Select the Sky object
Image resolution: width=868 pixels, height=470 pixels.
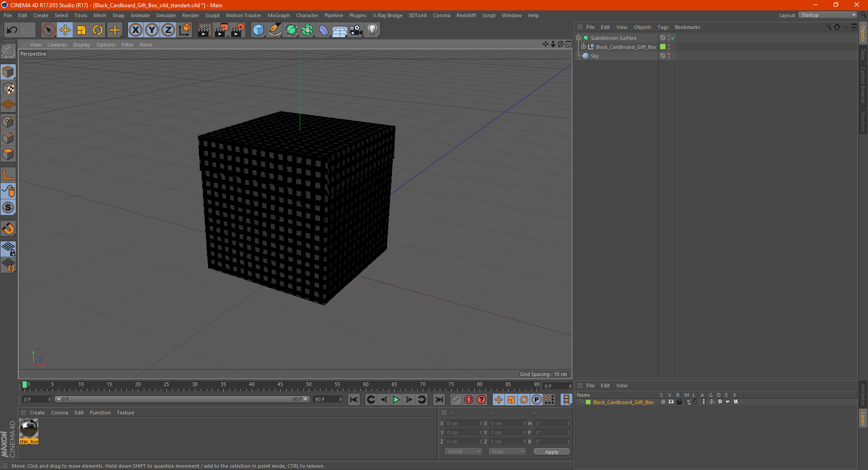(594, 56)
